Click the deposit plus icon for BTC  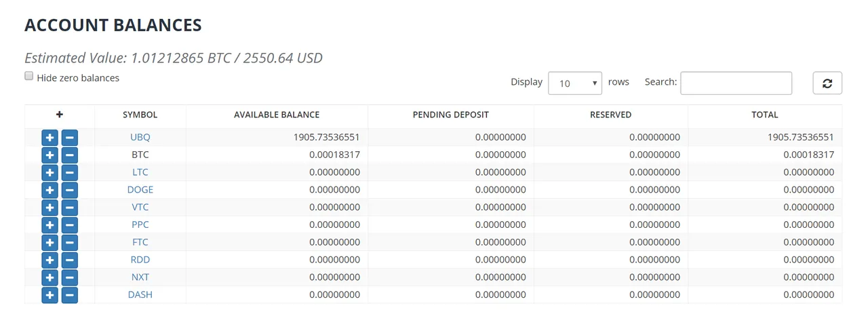[x=50, y=155]
